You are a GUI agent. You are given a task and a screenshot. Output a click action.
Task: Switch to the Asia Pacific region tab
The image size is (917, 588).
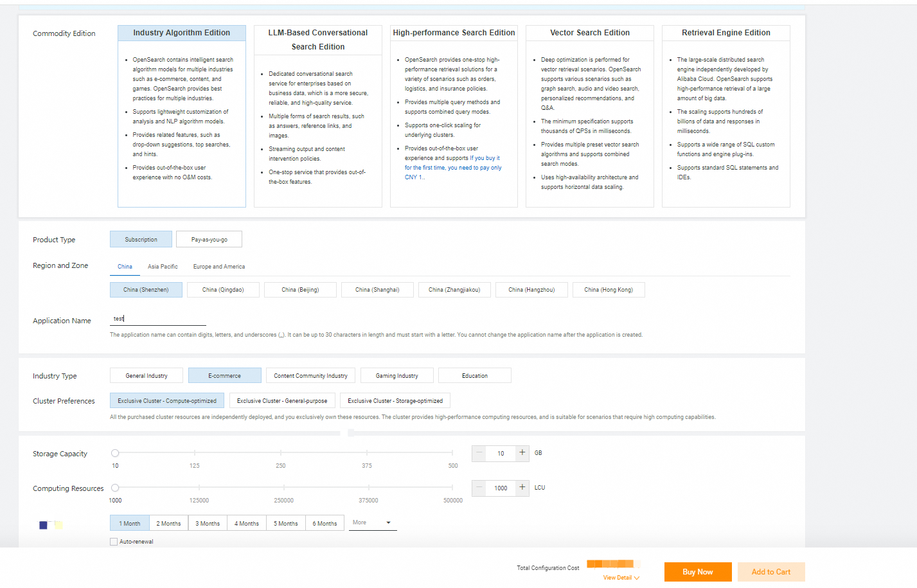pos(163,267)
